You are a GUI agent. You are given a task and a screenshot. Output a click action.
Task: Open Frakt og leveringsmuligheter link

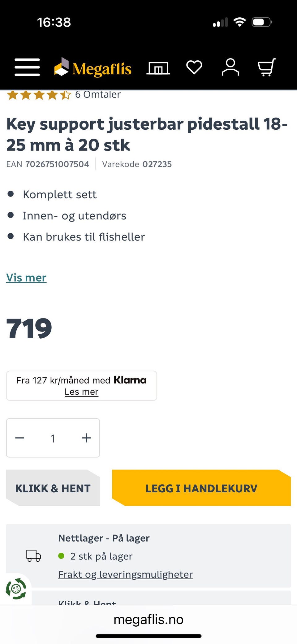point(126,574)
